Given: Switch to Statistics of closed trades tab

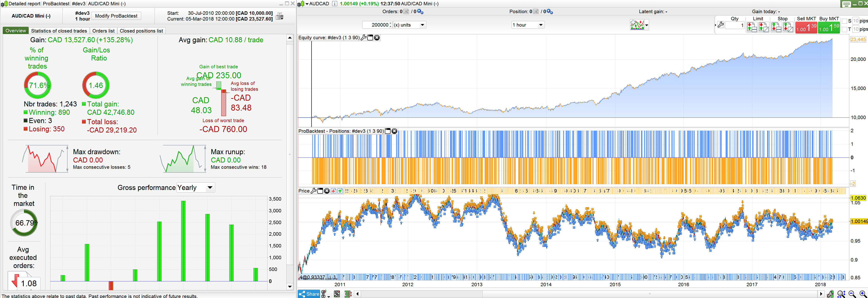Looking at the screenshot, I should [x=59, y=31].
